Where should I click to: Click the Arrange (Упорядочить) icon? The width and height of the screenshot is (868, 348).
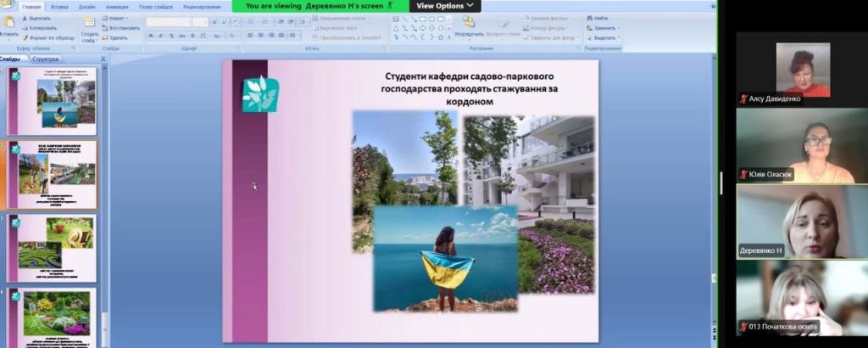click(469, 24)
